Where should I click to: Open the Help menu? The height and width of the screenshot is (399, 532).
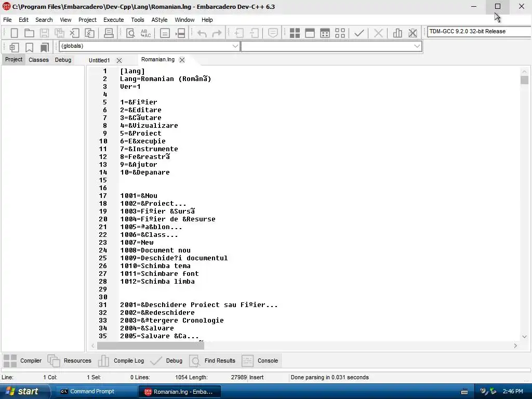tap(207, 20)
